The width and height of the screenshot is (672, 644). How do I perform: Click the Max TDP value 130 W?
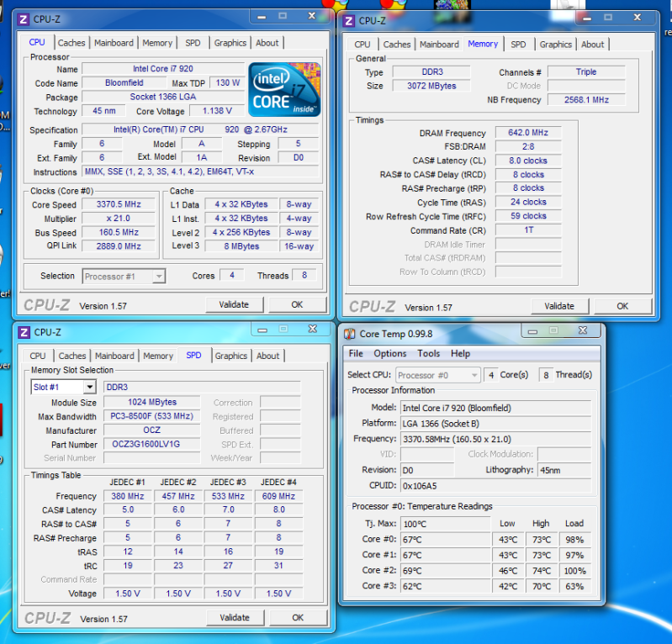[x=228, y=82]
